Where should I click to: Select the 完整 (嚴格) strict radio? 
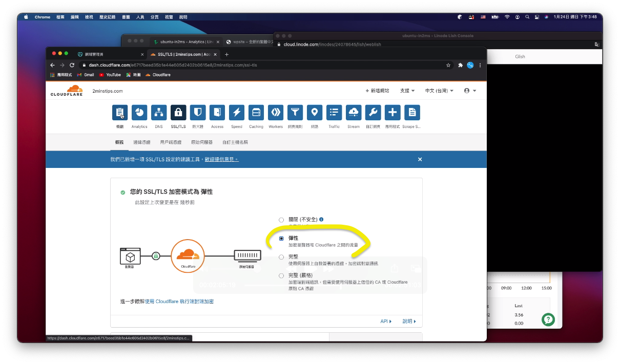281,275
